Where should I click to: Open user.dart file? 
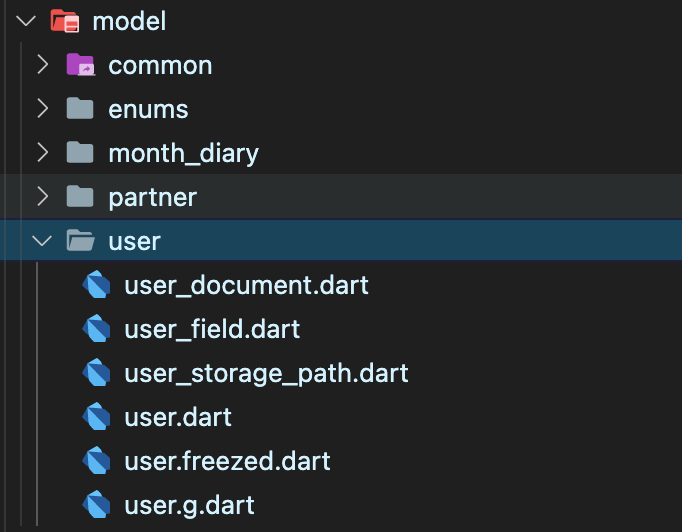[x=178, y=418]
